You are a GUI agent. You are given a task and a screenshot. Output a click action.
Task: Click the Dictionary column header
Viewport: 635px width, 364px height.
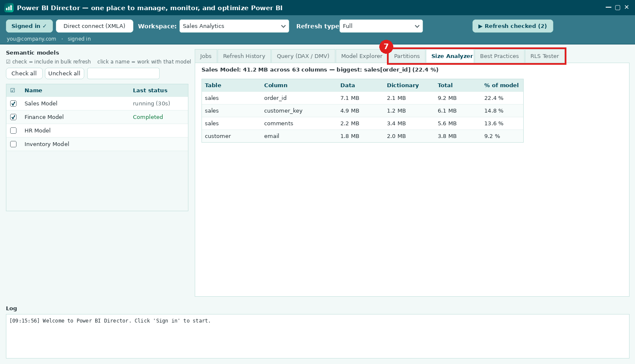(403, 85)
